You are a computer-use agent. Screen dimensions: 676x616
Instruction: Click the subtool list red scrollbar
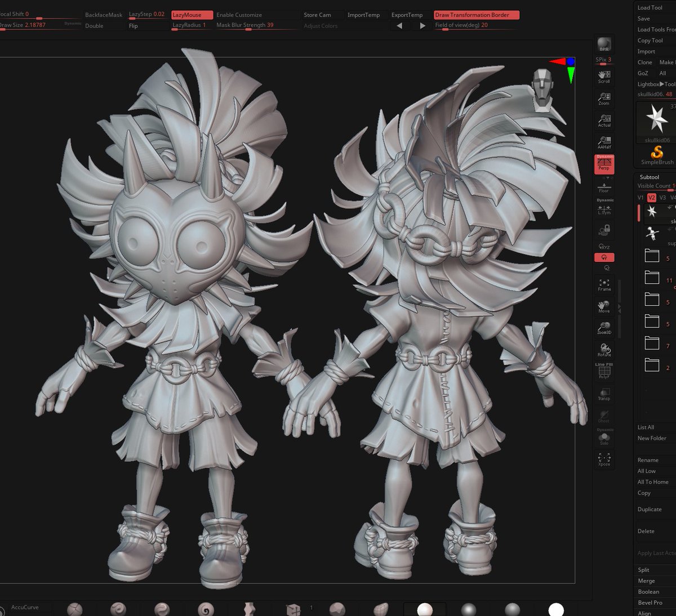(638, 213)
